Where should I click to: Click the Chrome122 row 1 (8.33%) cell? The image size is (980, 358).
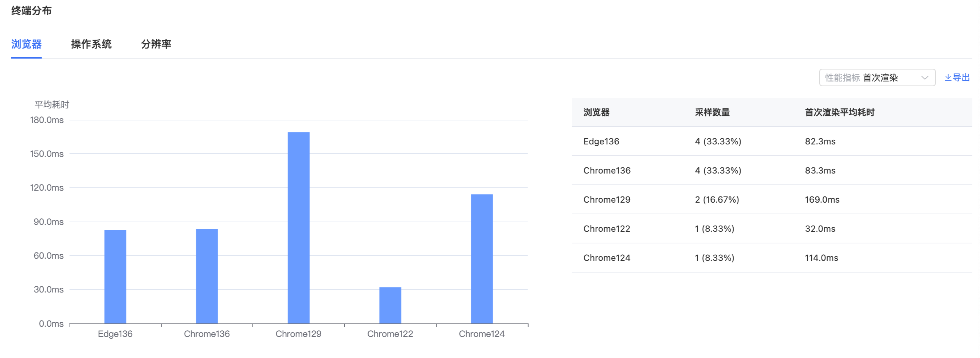pyautogui.click(x=714, y=229)
